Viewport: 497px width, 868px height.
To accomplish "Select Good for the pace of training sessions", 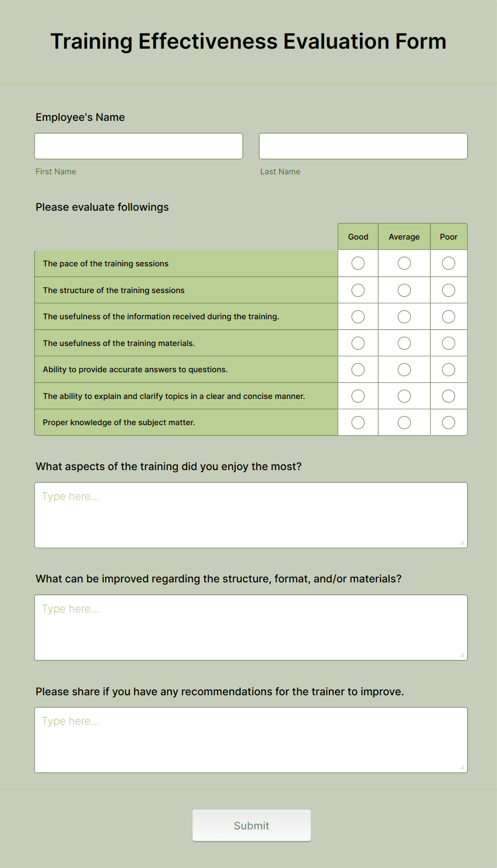I will coord(358,263).
